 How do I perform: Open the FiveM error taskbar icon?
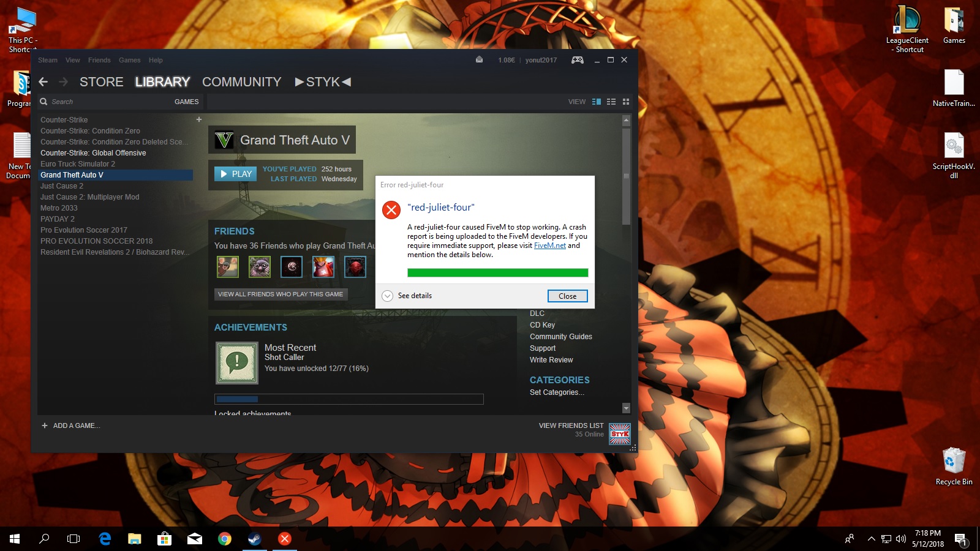click(x=284, y=539)
